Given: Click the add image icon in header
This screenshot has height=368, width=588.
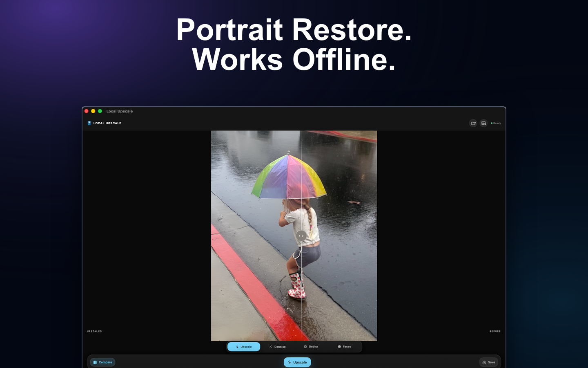Looking at the screenshot, I should click(483, 123).
